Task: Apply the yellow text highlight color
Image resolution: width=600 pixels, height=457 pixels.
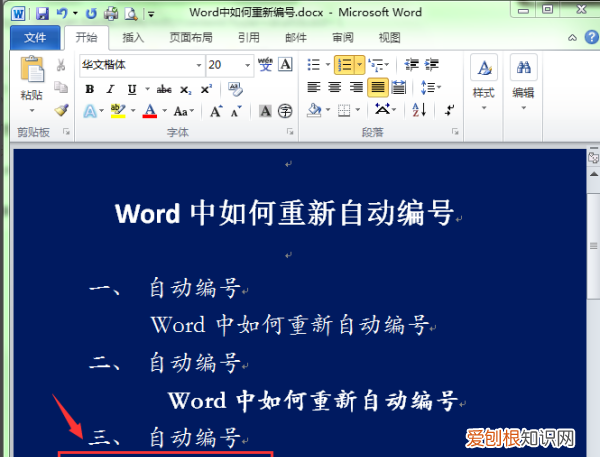Action: (118, 111)
